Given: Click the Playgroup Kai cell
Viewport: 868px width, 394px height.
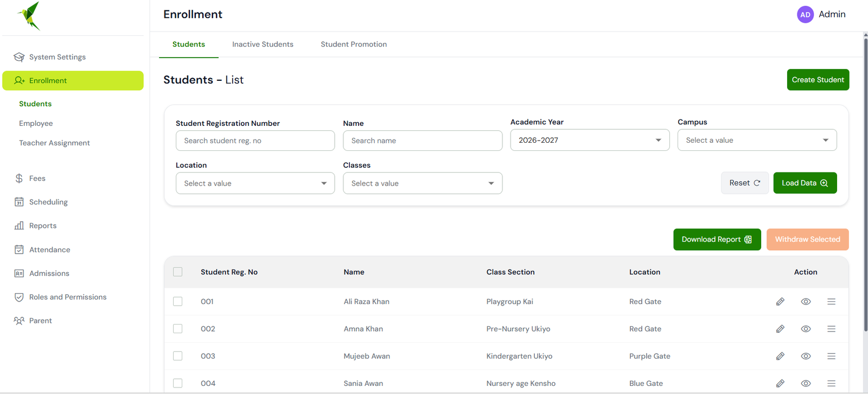Looking at the screenshot, I should [x=510, y=302].
